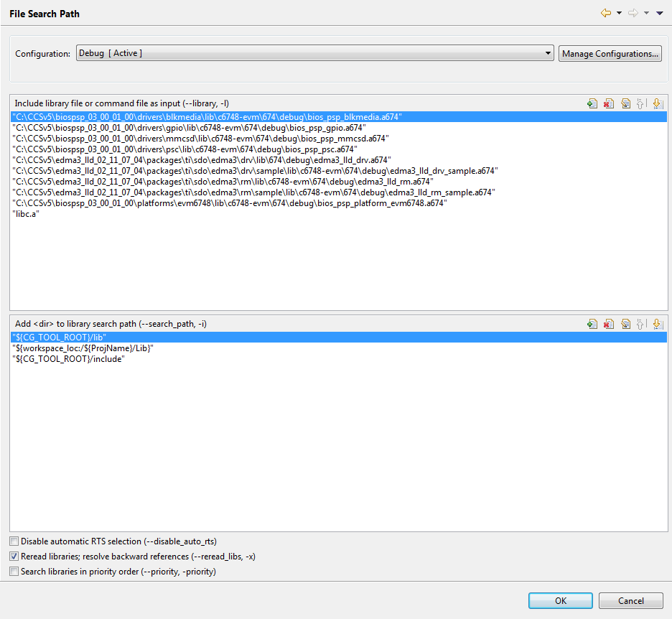The width and height of the screenshot is (672, 619).
Task: Delete the selected entry in the --library section
Action: tap(609, 103)
